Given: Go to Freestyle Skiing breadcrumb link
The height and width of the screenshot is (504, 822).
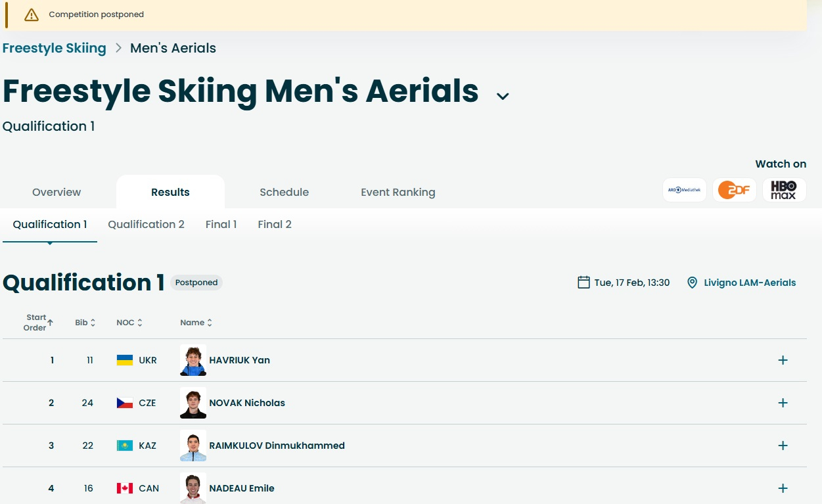Looking at the screenshot, I should click(55, 48).
